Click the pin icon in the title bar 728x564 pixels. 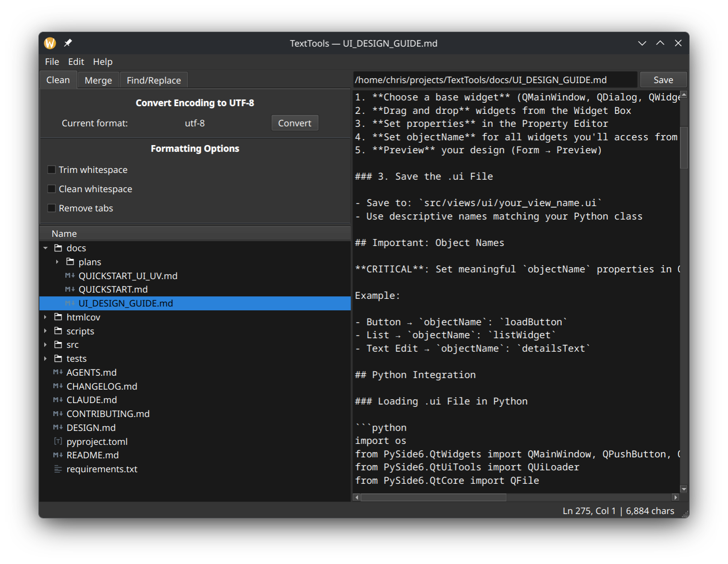tap(68, 43)
